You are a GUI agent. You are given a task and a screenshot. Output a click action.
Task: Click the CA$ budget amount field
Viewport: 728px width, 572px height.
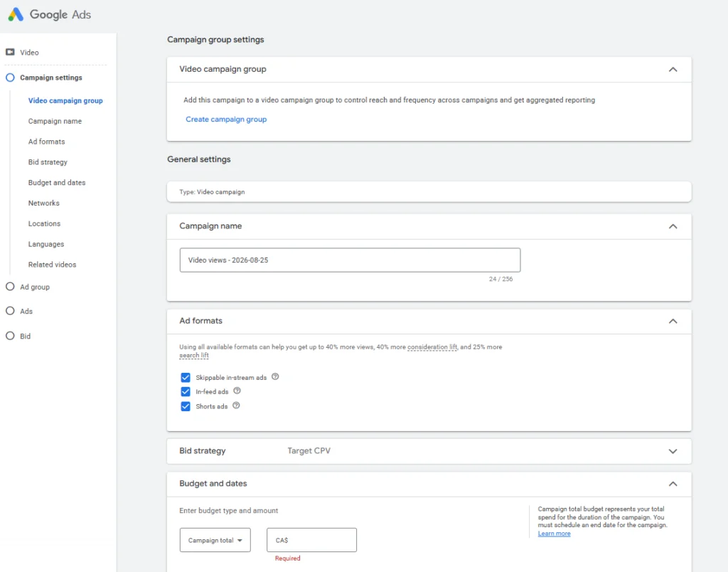tap(311, 540)
